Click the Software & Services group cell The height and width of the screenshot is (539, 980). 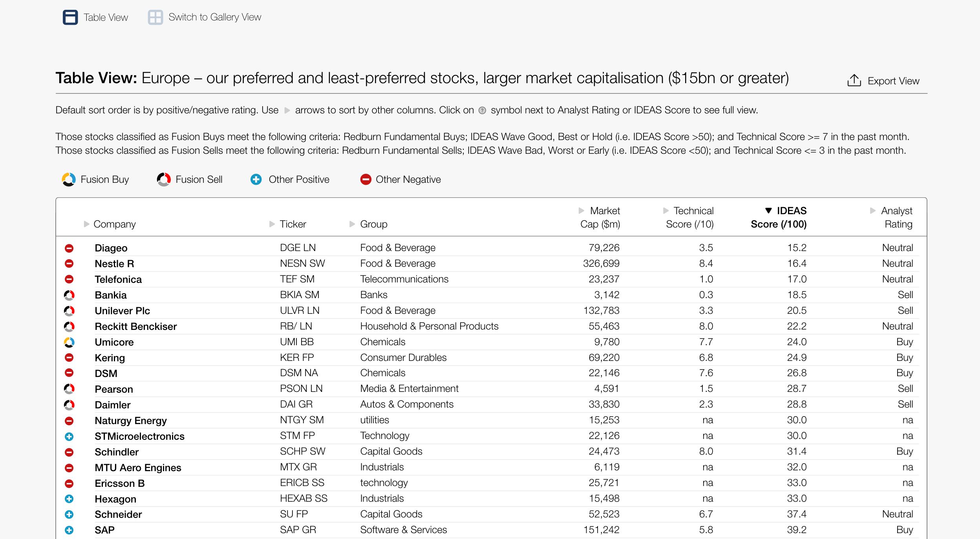(404, 530)
